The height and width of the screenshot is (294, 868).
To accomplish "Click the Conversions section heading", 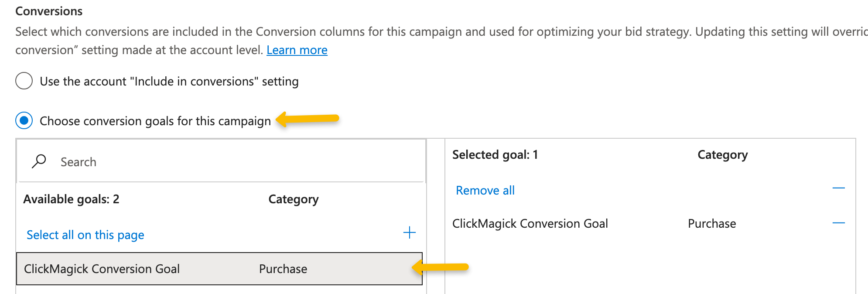I will tap(49, 11).
